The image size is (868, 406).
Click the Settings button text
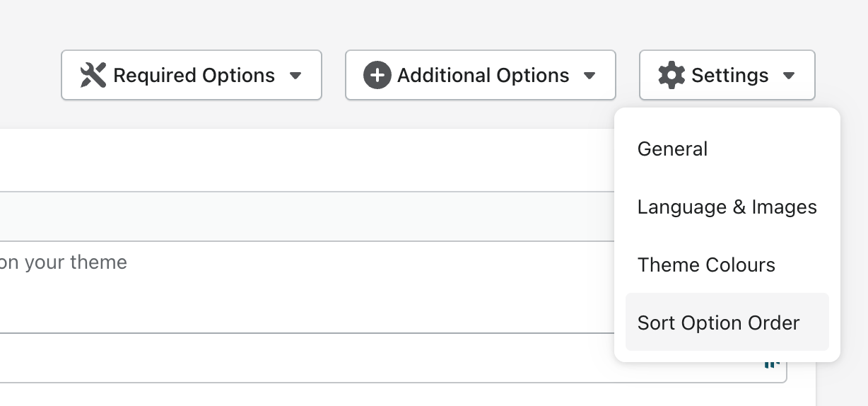pos(729,75)
